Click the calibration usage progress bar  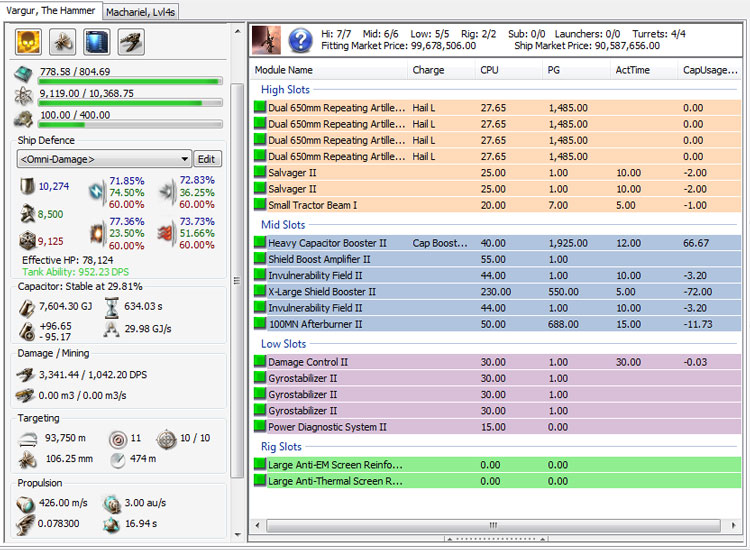(x=130, y=125)
